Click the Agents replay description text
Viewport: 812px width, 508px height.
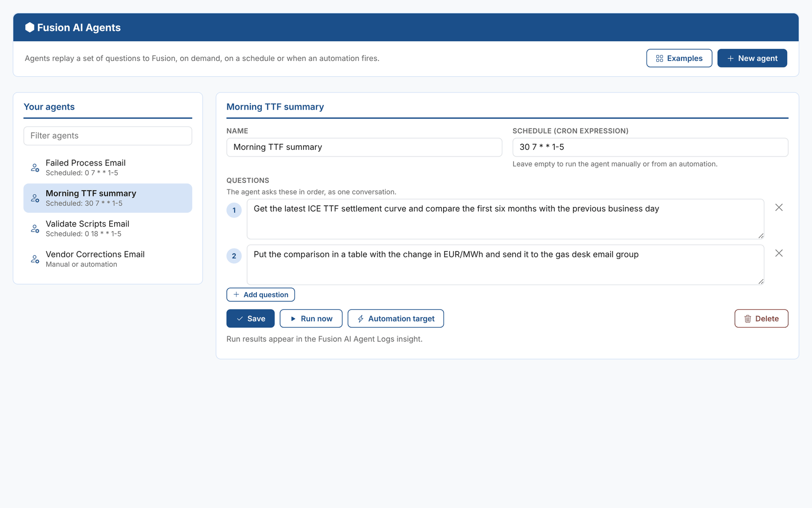(x=202, y=58)
